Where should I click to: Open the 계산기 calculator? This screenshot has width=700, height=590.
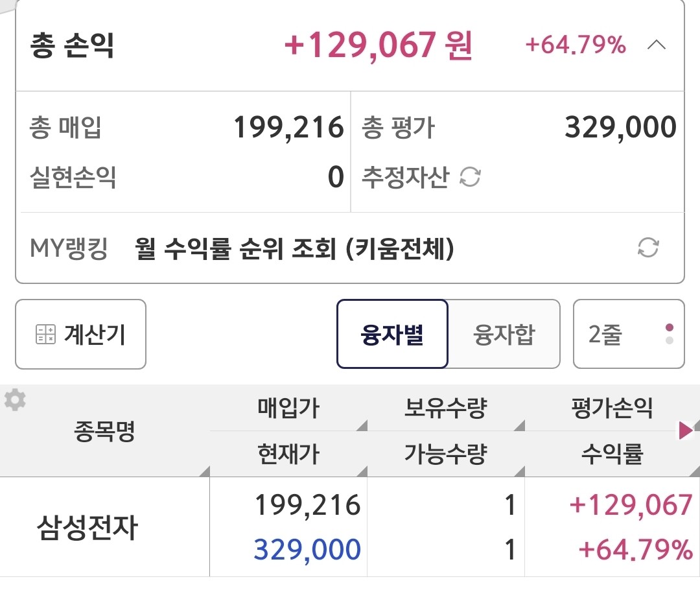[x=81, y=334]
